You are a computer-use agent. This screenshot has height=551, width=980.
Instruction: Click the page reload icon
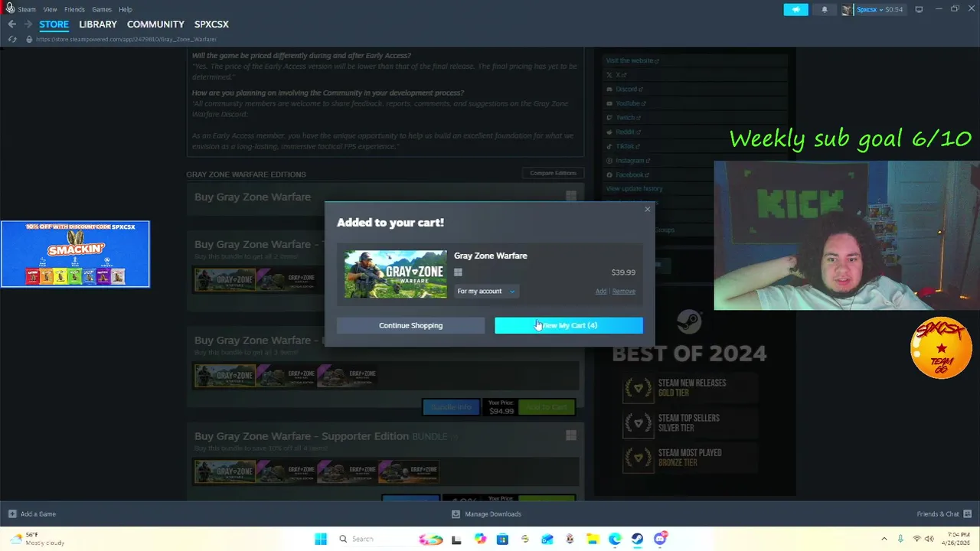click(12, 39)
